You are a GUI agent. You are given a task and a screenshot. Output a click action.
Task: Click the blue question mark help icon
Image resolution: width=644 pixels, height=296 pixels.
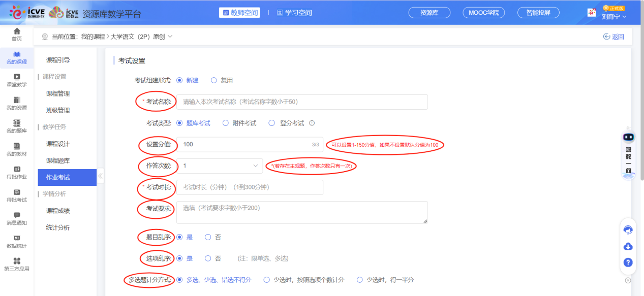click(x=628, y=262)
